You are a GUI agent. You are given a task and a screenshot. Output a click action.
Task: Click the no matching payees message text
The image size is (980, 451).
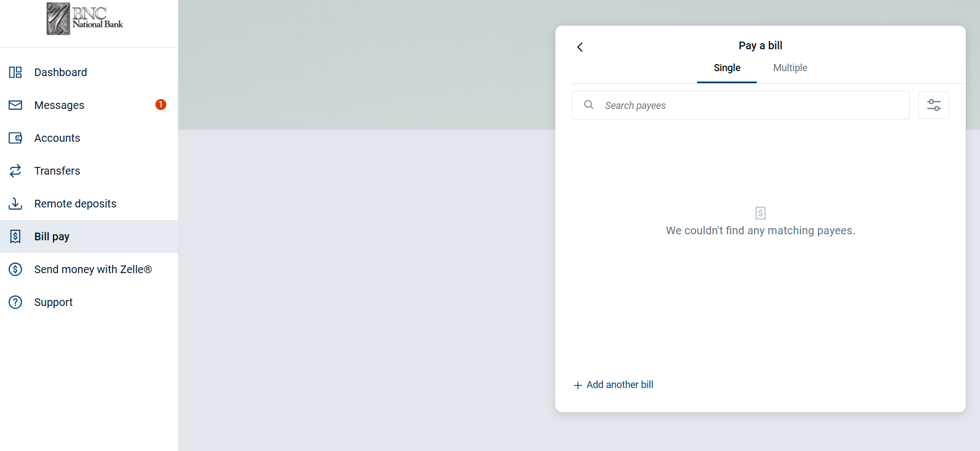tap(760, 231)
